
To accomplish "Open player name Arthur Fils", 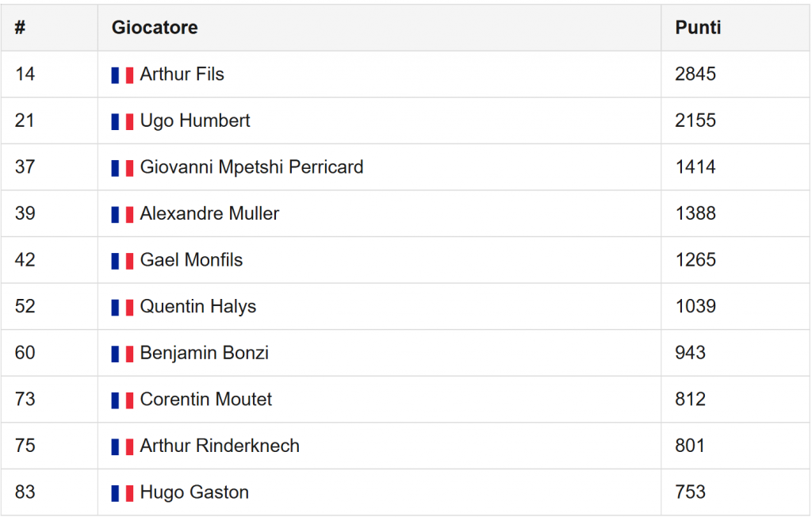I will (182, 74).
